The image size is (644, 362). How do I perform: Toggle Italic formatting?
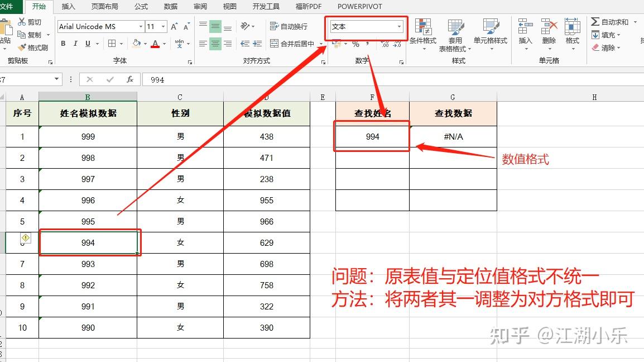pos(75,43)
